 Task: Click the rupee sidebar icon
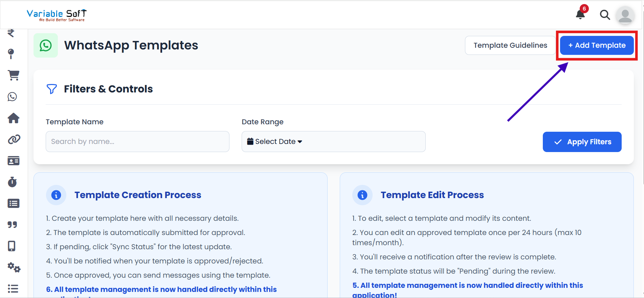[x=11, y=33]
